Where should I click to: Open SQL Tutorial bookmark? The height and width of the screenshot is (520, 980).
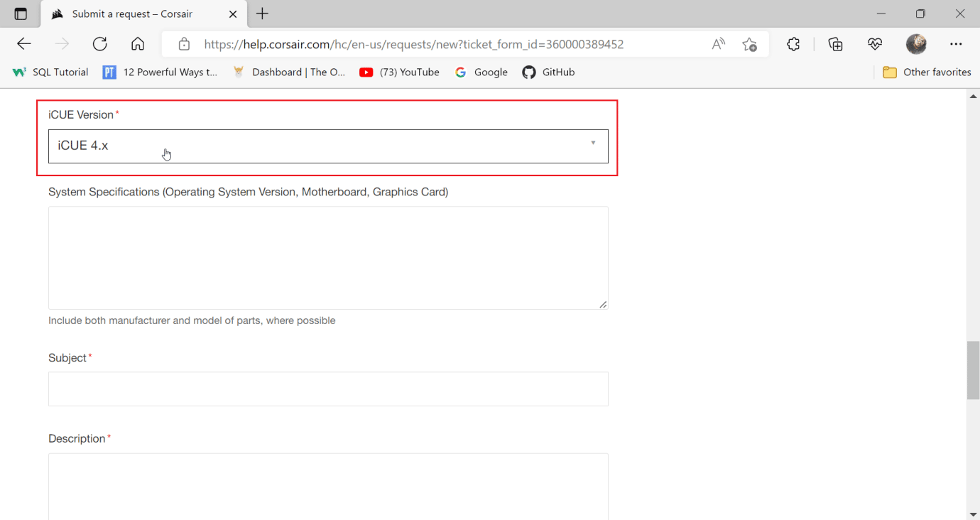[50, 72]
